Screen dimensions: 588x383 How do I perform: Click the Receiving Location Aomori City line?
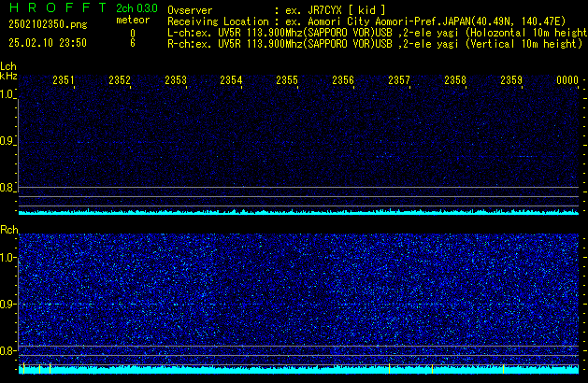coord(366,21)
